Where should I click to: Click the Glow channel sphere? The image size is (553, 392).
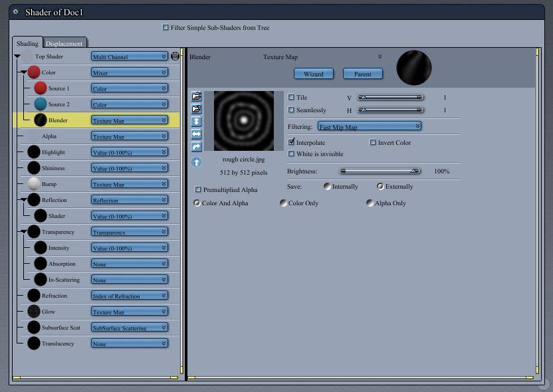[x=34, y=311]
